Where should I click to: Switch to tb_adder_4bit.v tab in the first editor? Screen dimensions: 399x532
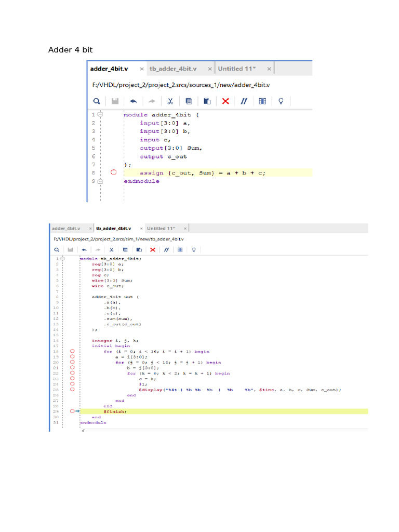(x=173, y=69)
